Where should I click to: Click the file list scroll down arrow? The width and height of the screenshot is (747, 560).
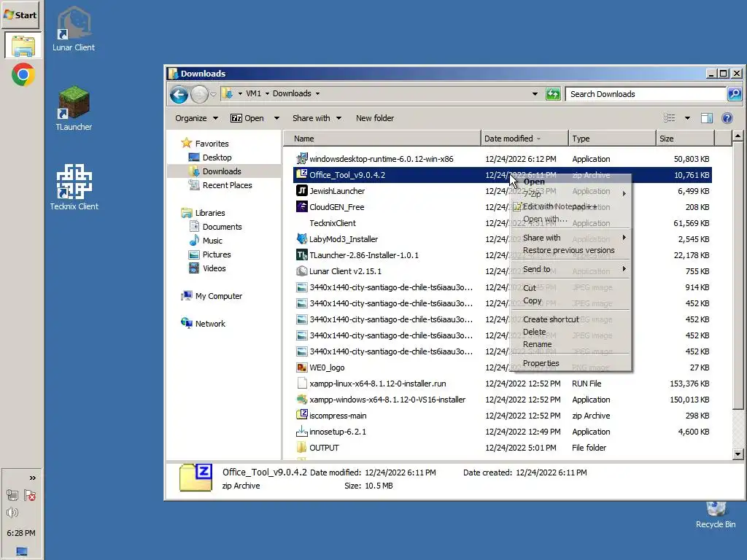click(738, 454)
